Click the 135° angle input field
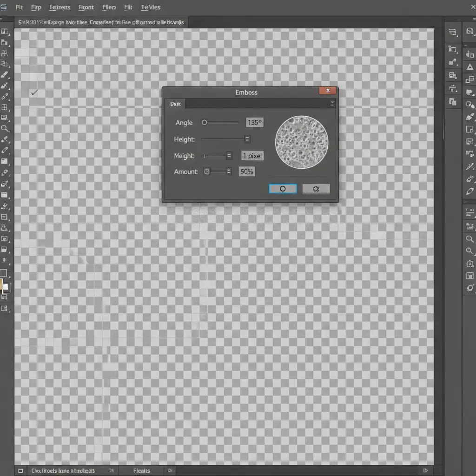The image size is (476, 476). 254,123
